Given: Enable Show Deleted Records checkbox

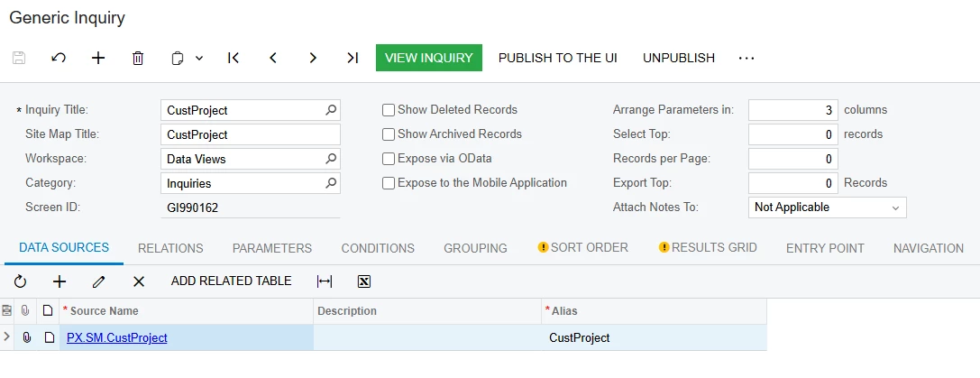Looking at the screenshot, I should (389, 110).
